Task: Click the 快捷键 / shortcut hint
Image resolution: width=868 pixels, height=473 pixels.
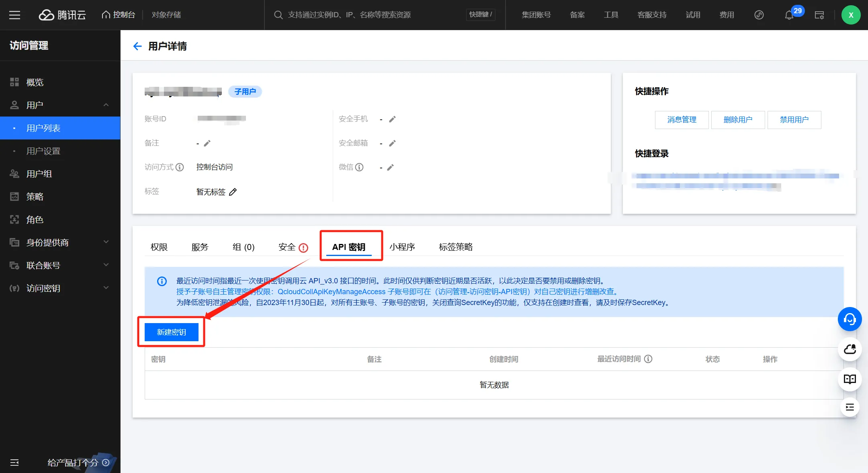Action: (481, 15)
